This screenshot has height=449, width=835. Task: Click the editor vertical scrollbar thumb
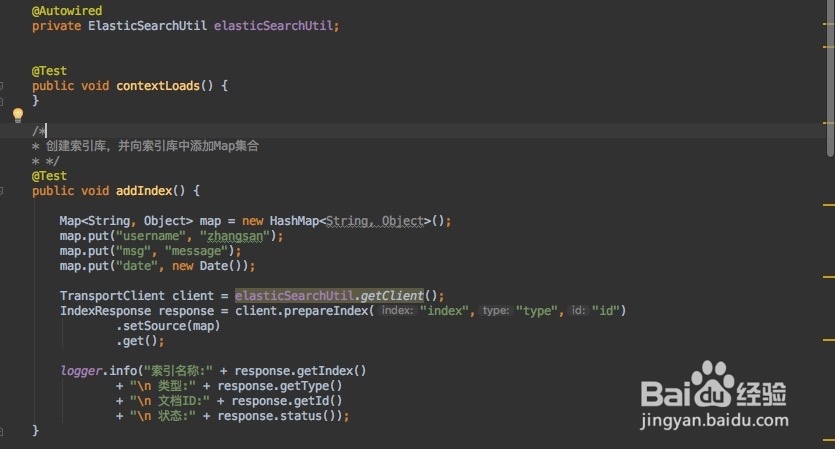click(x=831, y=79)
